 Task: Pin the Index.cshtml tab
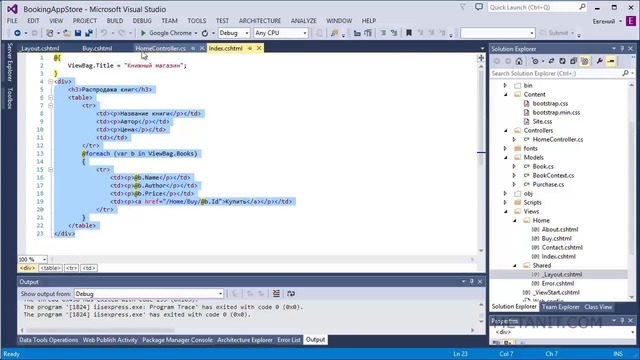(x=249, y=48)
